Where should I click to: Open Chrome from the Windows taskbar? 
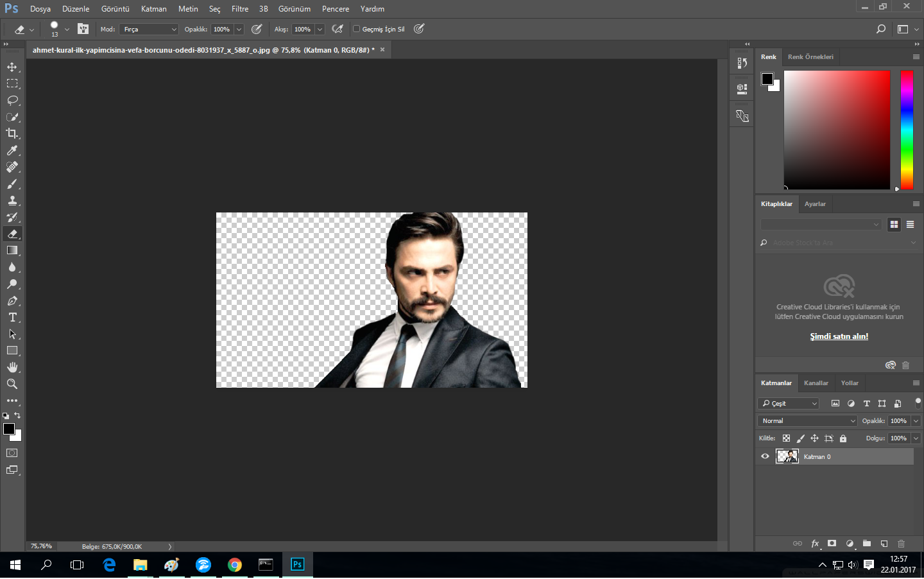pos(235,565)
